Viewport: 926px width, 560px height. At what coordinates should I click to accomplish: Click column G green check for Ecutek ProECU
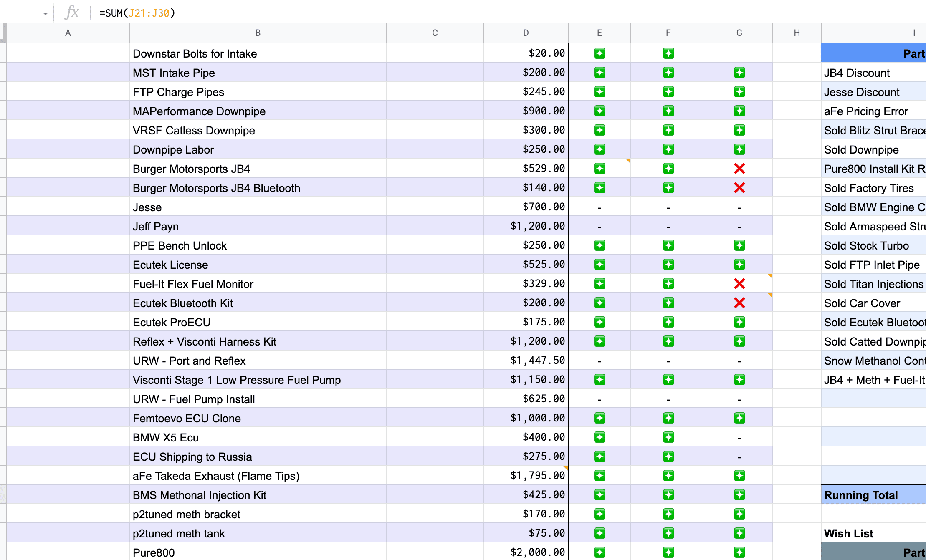[739, 322]
